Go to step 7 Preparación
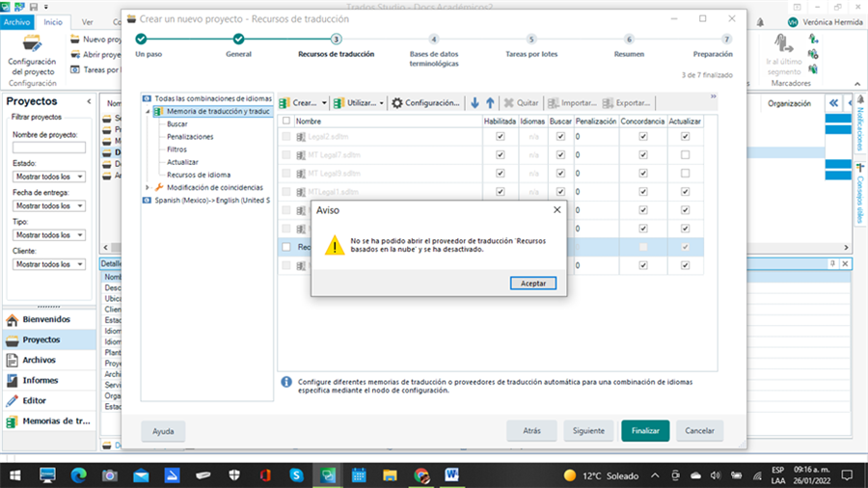868x488 pixels. tap(727, 40)
